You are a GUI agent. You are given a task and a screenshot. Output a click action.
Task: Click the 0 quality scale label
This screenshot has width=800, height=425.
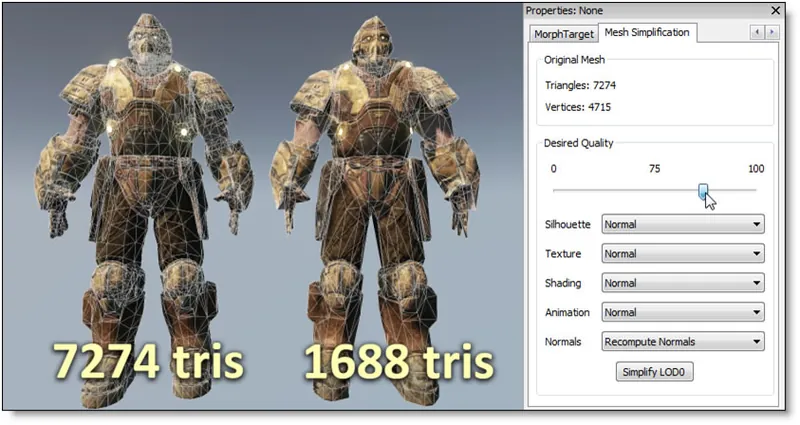pos(554,169)
